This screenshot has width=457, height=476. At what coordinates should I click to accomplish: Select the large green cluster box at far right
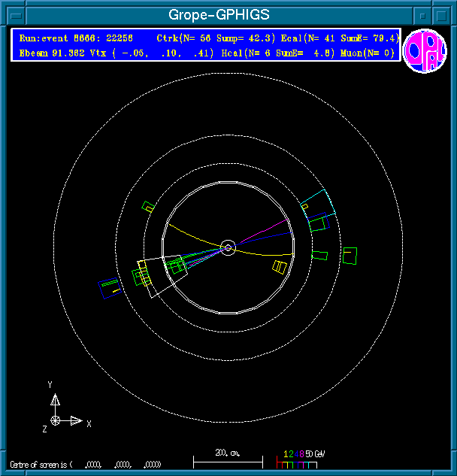tap(350, 256)
